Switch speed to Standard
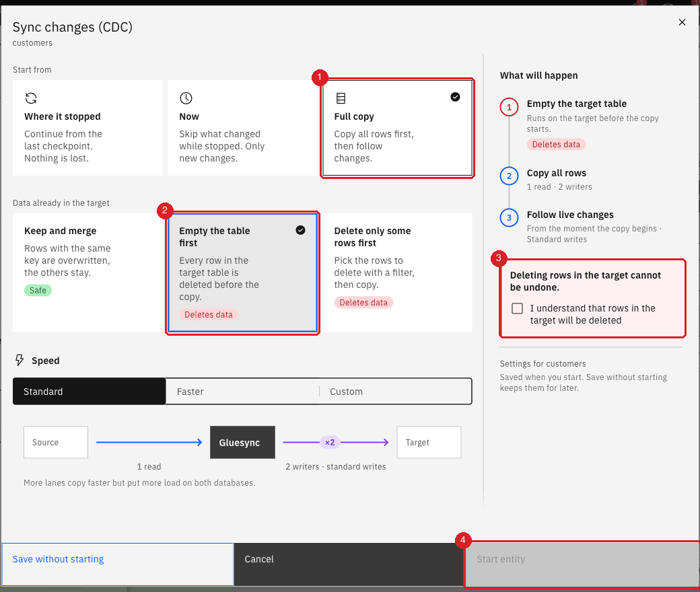The image size is (700, 592). coord(90,392)
